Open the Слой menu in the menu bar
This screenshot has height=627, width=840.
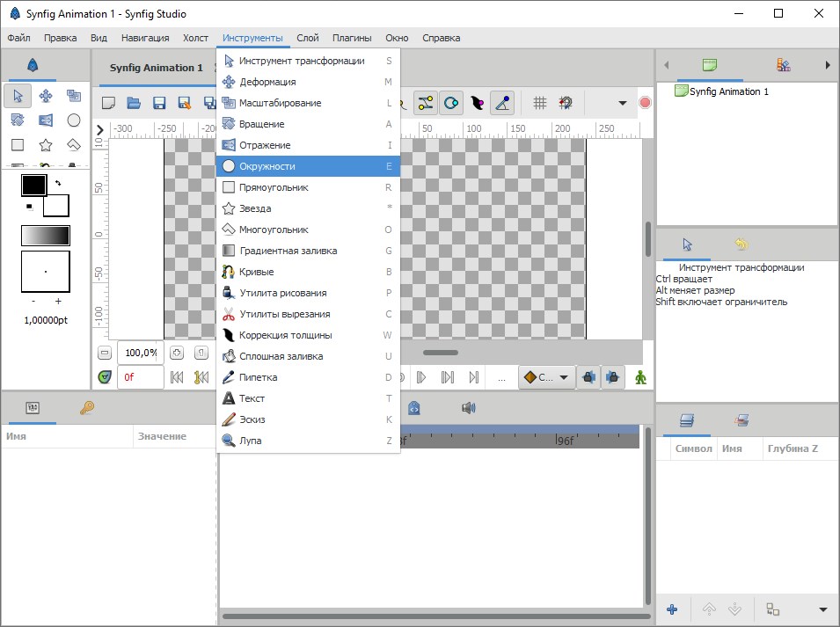pos(307,38)
